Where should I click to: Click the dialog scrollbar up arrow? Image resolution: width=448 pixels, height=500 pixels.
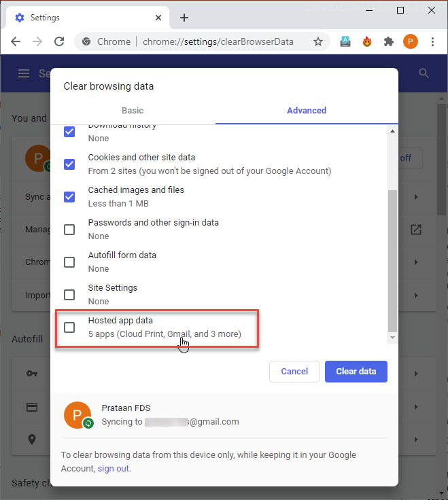392,131
